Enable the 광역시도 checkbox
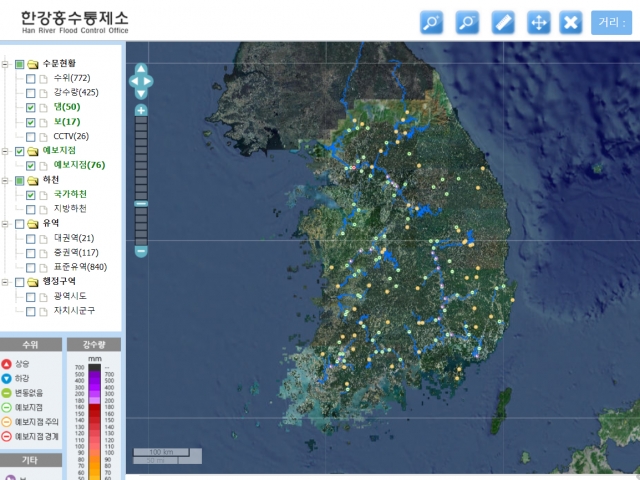 (x=31, y=297)
